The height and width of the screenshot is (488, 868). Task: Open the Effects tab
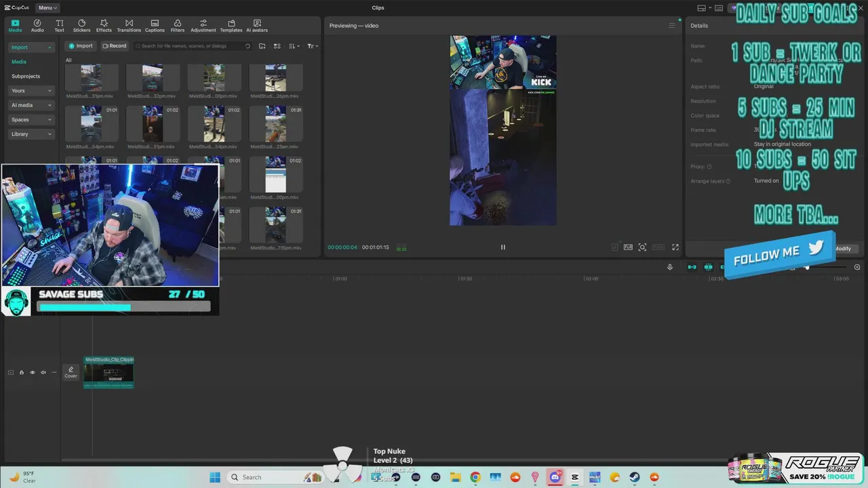(104, 26)
